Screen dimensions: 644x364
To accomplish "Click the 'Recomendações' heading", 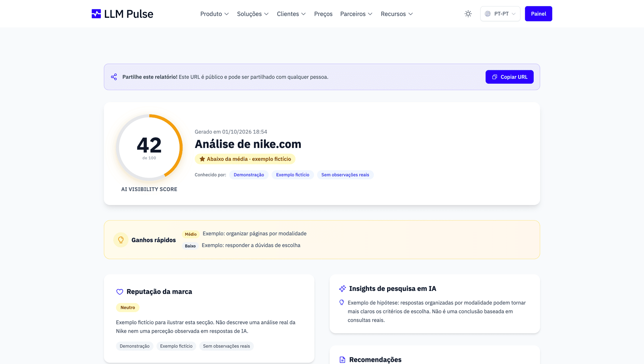I will pos(375,360).
